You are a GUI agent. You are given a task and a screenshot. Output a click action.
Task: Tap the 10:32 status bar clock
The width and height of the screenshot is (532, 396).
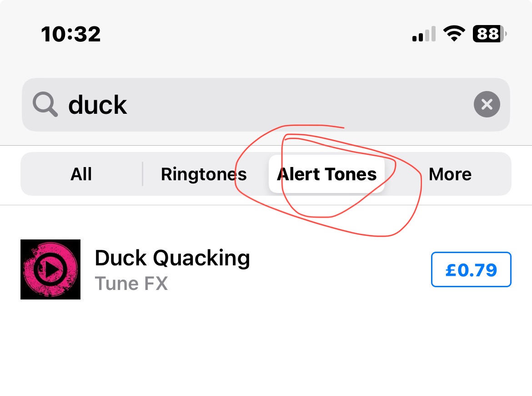point(70,34)
